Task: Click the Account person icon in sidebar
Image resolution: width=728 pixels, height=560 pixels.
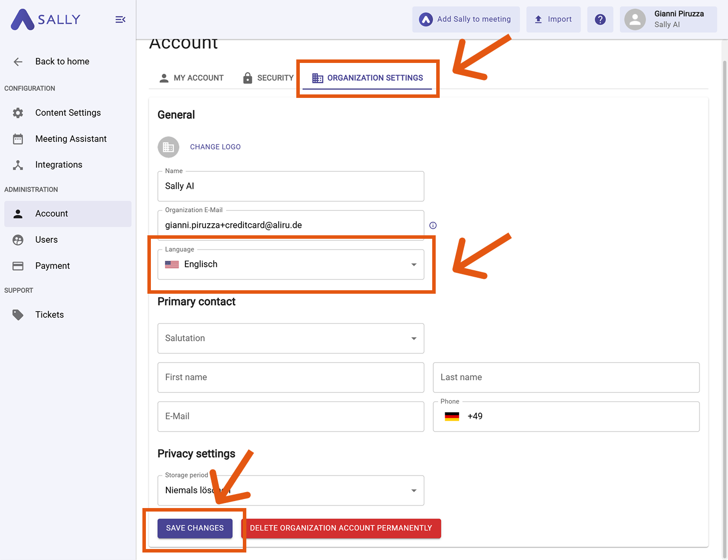Action: [x=18, y=214]
